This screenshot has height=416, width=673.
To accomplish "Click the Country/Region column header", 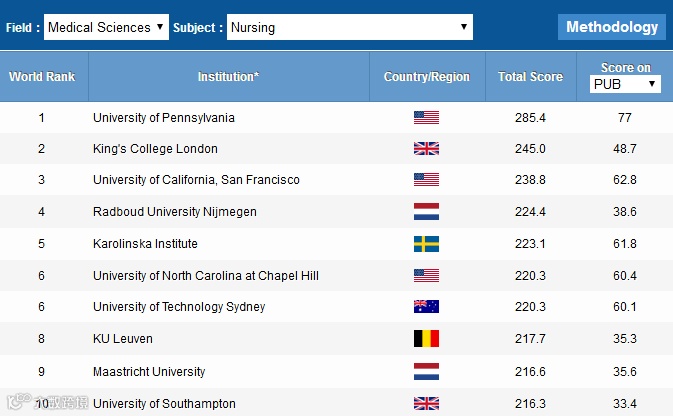I will point(426,76).
